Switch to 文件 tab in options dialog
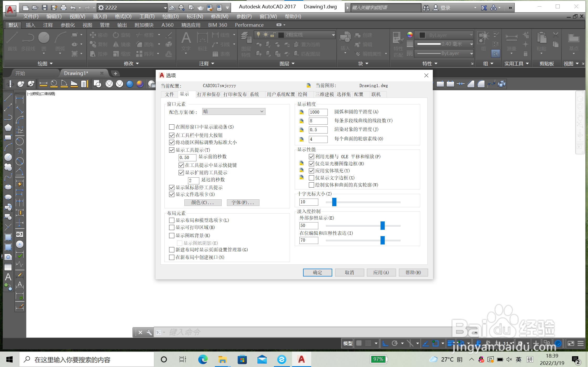This screenshot has width=588, height=367. click(x=169, y=94)
